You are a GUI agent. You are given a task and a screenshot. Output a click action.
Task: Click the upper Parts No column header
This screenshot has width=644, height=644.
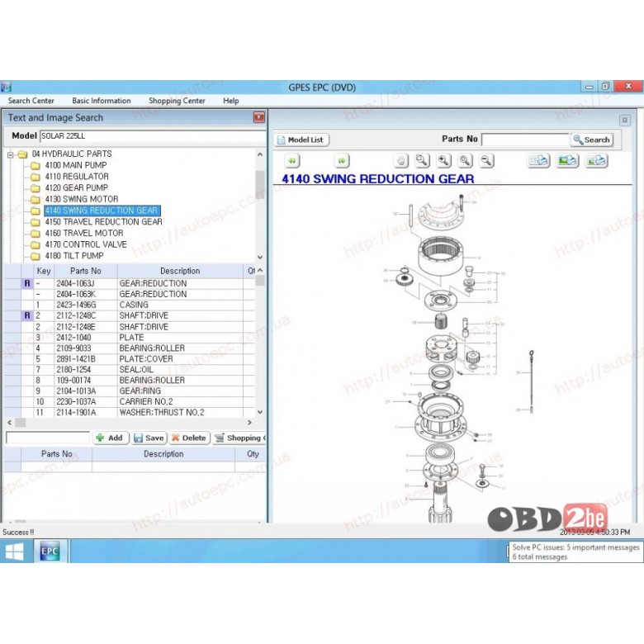(85, 271)
